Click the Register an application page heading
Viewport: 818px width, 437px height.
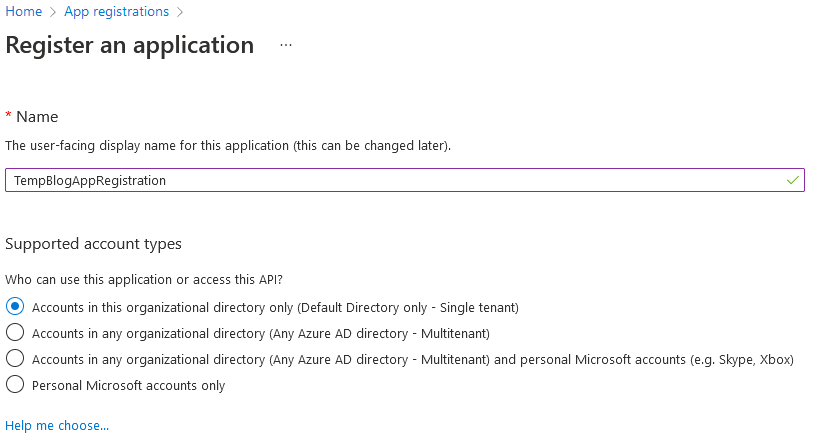coord(129,45)
